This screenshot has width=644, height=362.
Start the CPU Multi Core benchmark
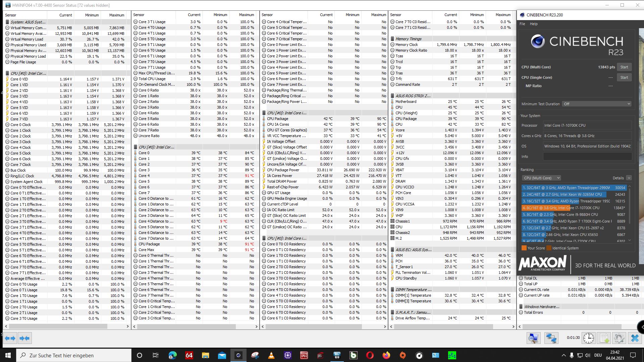(x=624, y=67)
